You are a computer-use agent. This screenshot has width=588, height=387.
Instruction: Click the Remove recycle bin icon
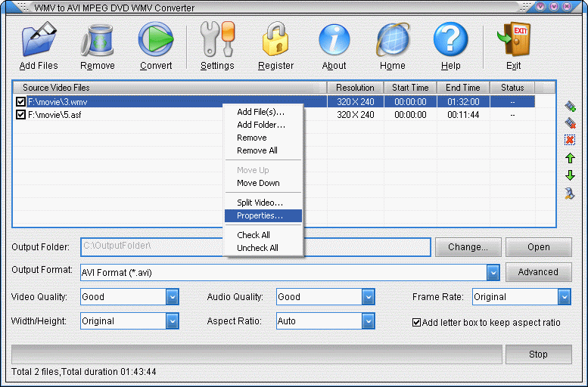click(97, 40)
